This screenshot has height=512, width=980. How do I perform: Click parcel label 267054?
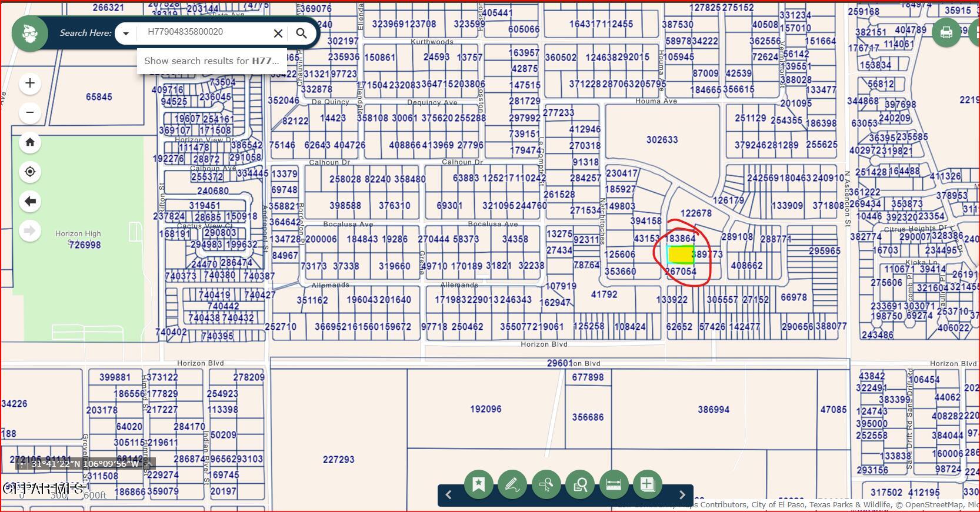click(681, 272)
